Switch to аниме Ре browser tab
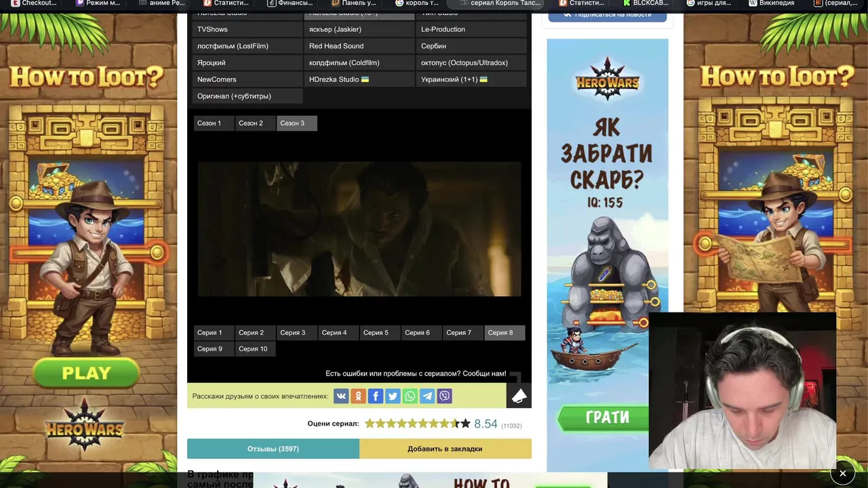Screen dimensions: 868x488 (x=161, y=3)
